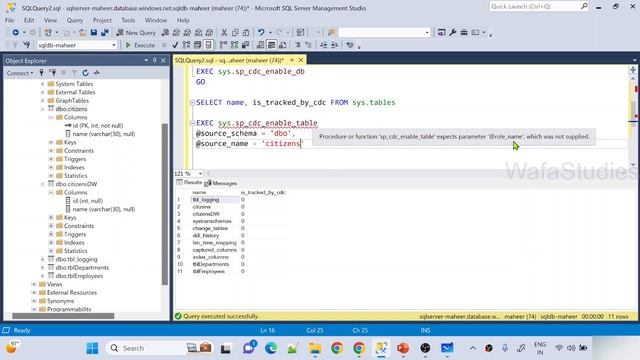
Task: Toggle Include Live Query Statistics
Action: (234, 45)
